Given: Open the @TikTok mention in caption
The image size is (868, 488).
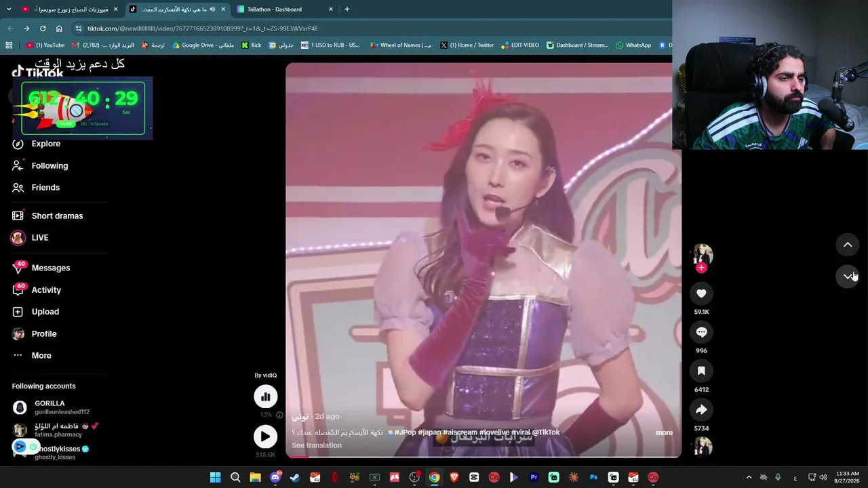Looking at the screenshot, I should tap(546, 432).
